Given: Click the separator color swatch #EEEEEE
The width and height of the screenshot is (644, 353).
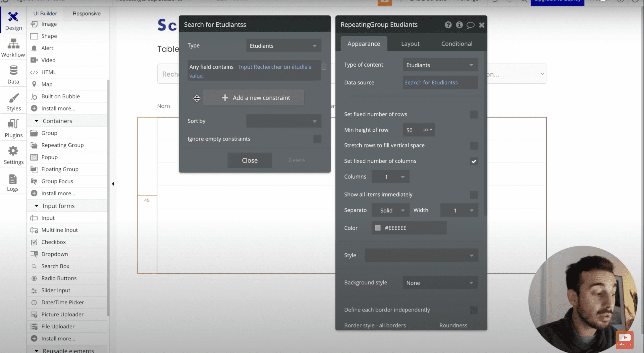Looking at the screenshot, I should (x=377, y=228).
